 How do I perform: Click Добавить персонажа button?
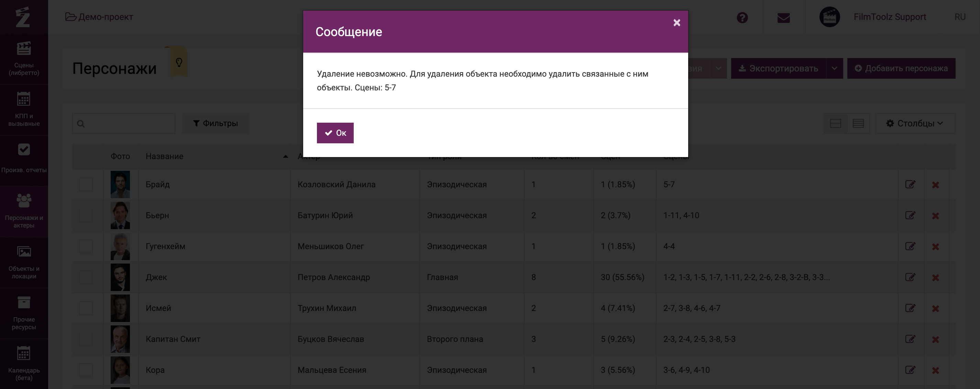point(901,68)
